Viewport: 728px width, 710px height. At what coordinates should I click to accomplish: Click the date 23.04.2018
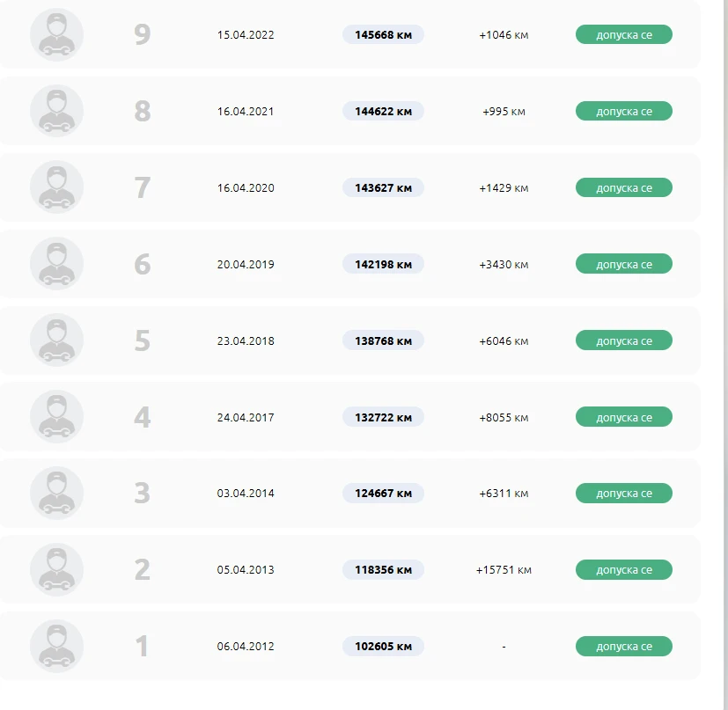tap(246, 340)
